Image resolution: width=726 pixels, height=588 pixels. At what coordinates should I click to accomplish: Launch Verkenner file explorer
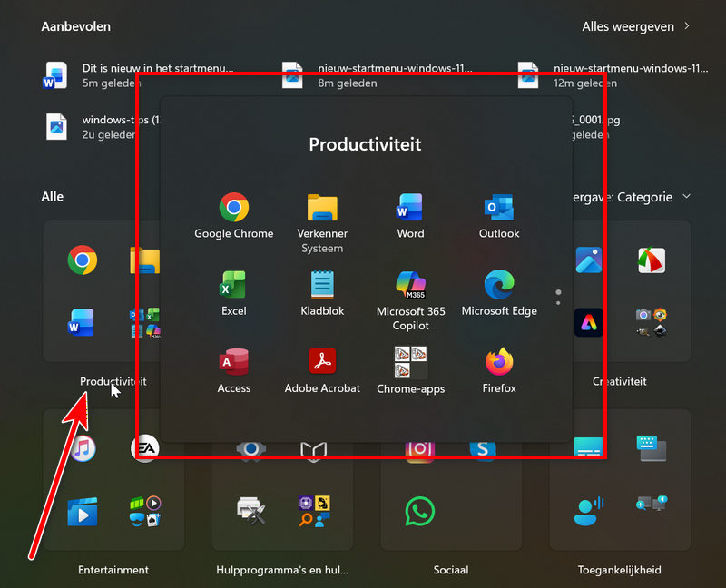(x=322, y=209)
